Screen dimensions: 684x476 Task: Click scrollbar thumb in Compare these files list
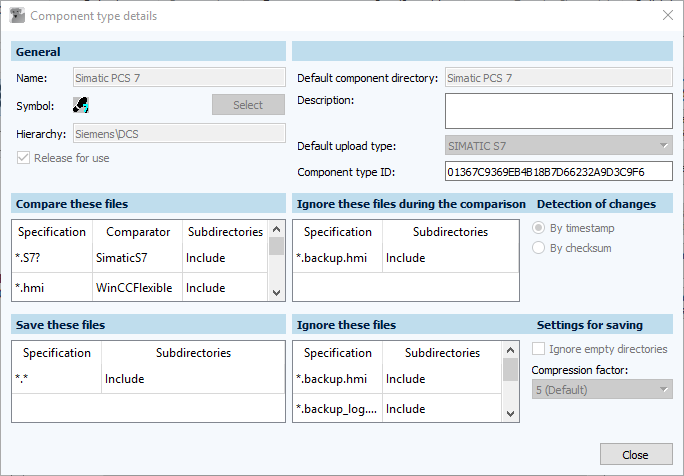click(276, 246)
